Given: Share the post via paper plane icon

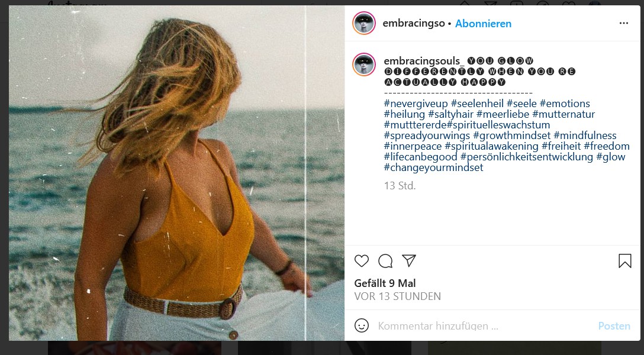Looking at the screenshot, I should [409, 261].
